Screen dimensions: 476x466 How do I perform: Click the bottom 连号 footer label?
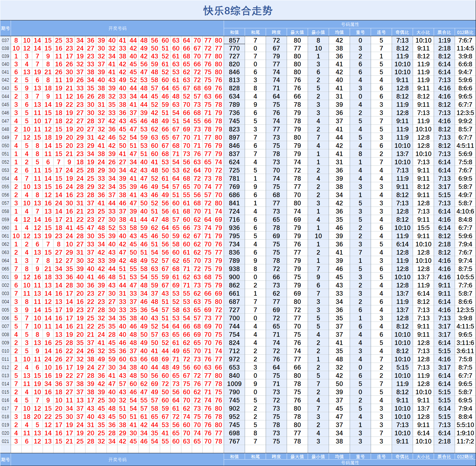click(381, 457)
